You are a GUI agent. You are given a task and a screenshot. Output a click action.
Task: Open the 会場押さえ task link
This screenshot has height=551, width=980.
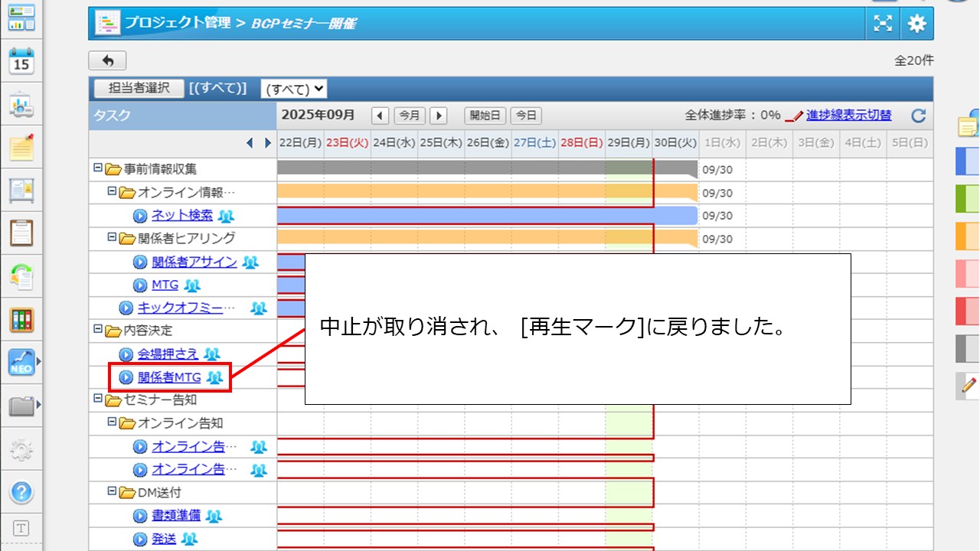(168, 354)
